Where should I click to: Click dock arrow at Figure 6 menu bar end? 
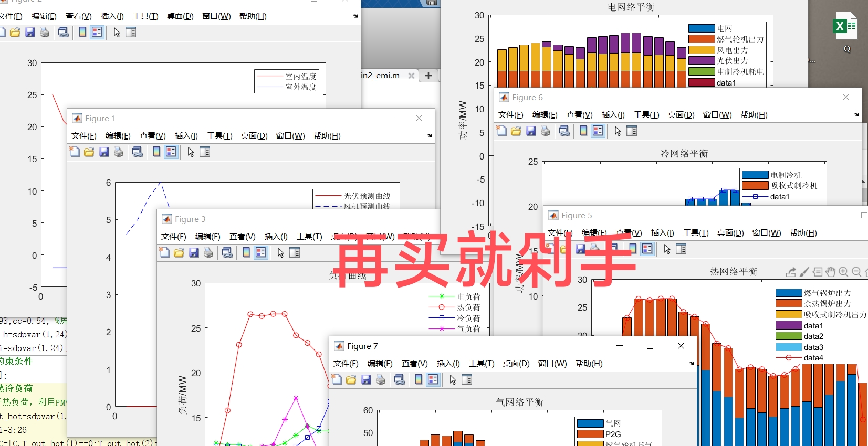pos(856,115)
